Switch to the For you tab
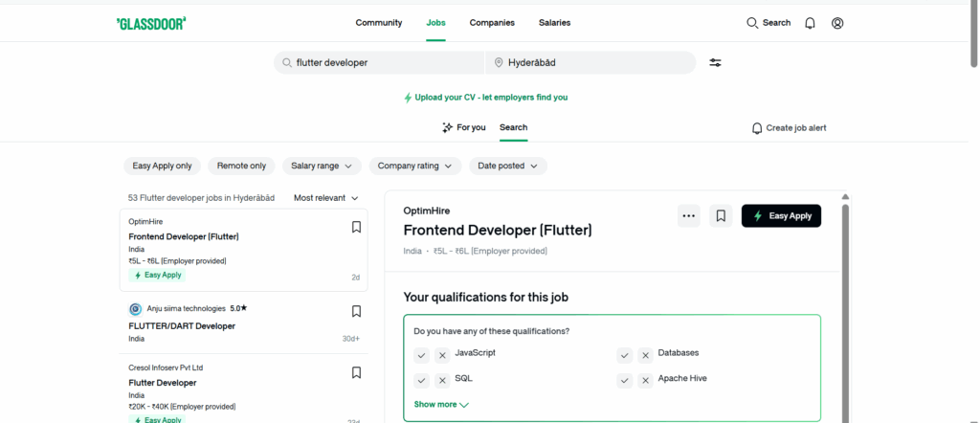Image resolution: width=980 pixels, height=423 pixels. point(464,127)
